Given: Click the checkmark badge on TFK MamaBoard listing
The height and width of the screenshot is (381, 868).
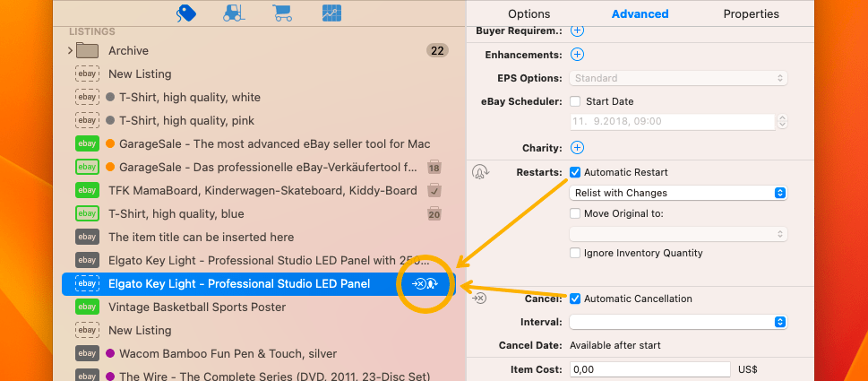Looking at the screenshot, I should (x=434, y=190).
